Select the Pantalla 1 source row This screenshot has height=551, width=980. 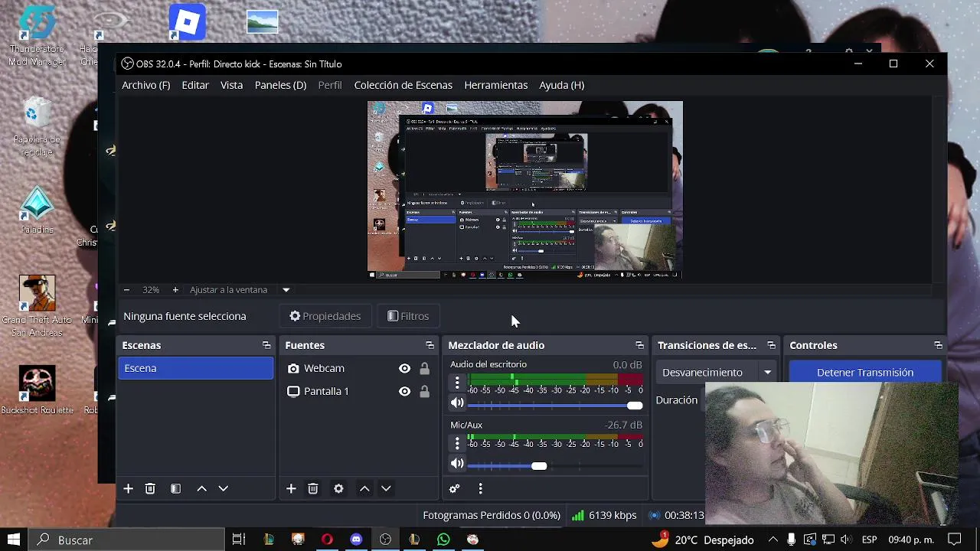tap(358, 391)
